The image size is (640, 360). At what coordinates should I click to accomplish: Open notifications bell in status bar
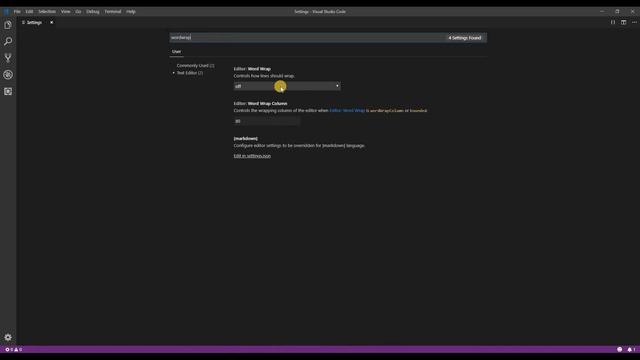631,349
